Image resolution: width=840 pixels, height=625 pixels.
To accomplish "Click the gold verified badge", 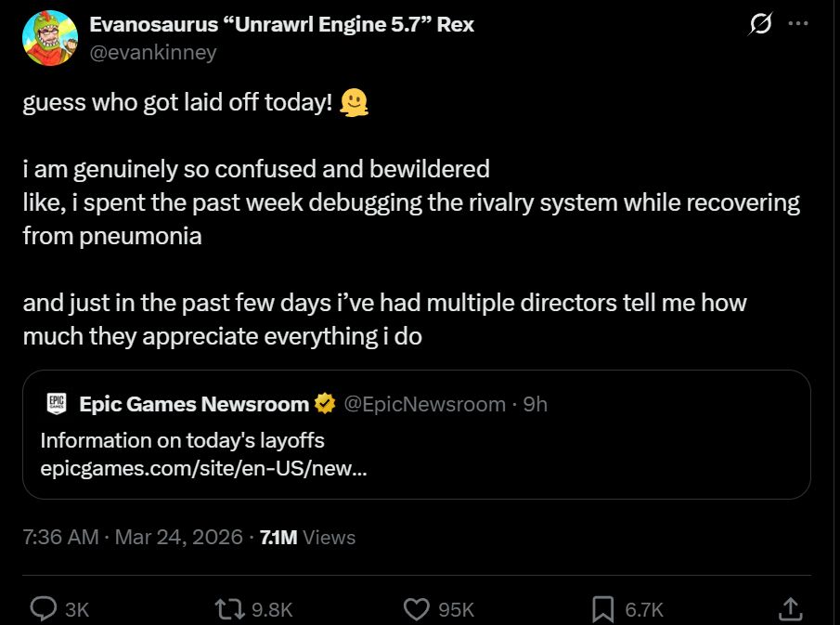I will tap(325, 404).
